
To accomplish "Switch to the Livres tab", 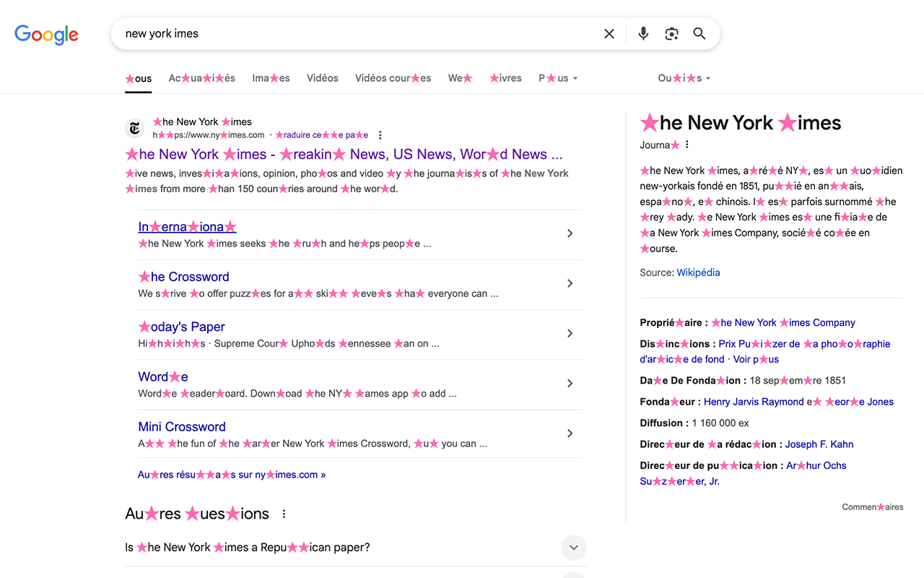I will pyautogui.click(x=505, y=78).
